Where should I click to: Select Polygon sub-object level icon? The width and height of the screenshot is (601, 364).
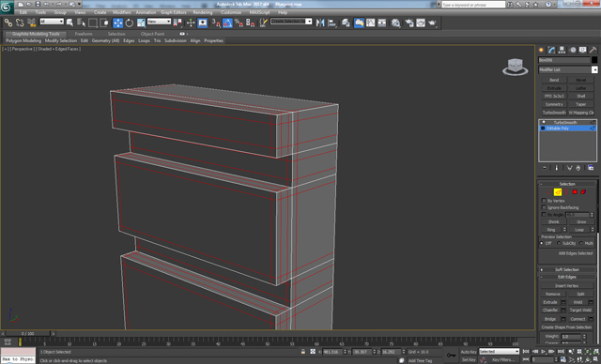point(575,191)
